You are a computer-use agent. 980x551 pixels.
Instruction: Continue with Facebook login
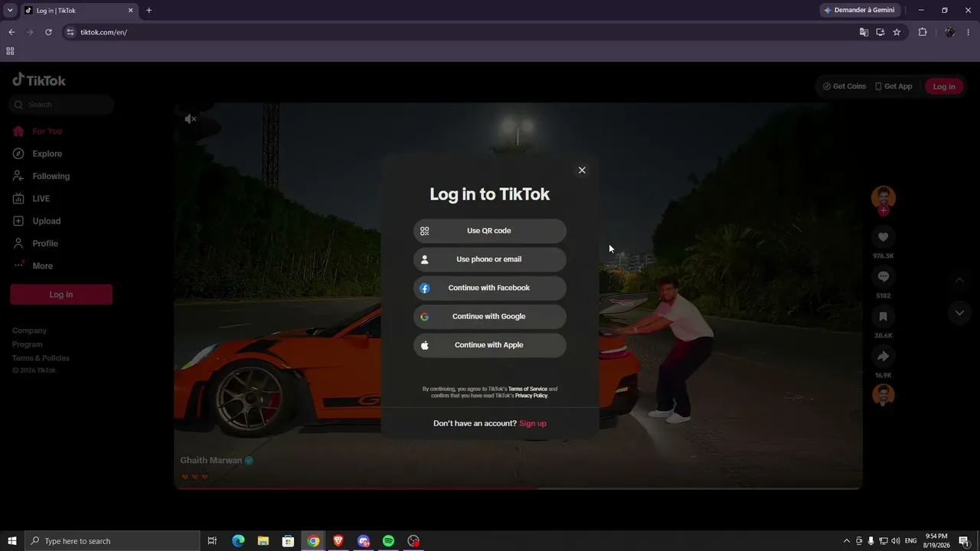click(x=490, y=288)
